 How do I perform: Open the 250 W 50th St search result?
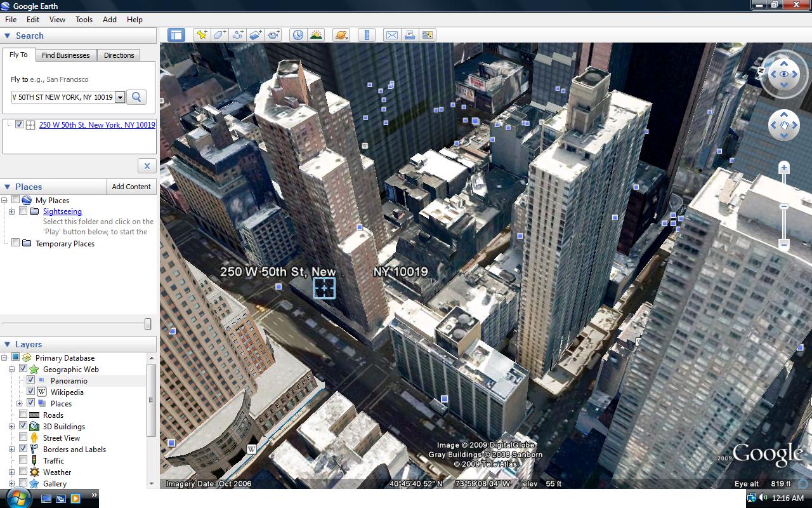97,125
